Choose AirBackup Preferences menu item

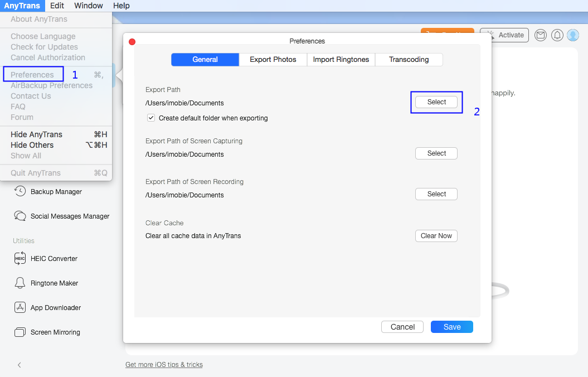pyautogui.click(x=56, y=85)
